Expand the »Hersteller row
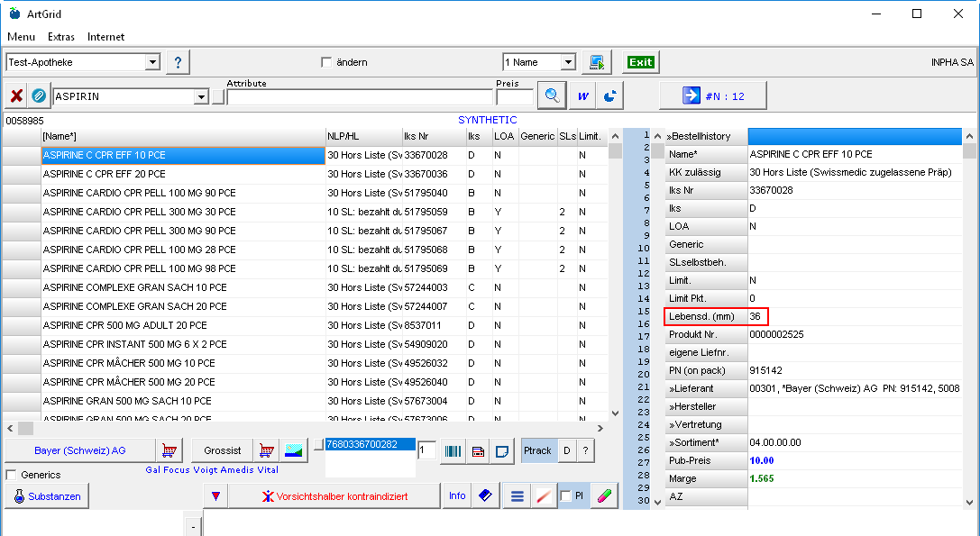This screenshot has width=980, height=536. coord(706,406)
